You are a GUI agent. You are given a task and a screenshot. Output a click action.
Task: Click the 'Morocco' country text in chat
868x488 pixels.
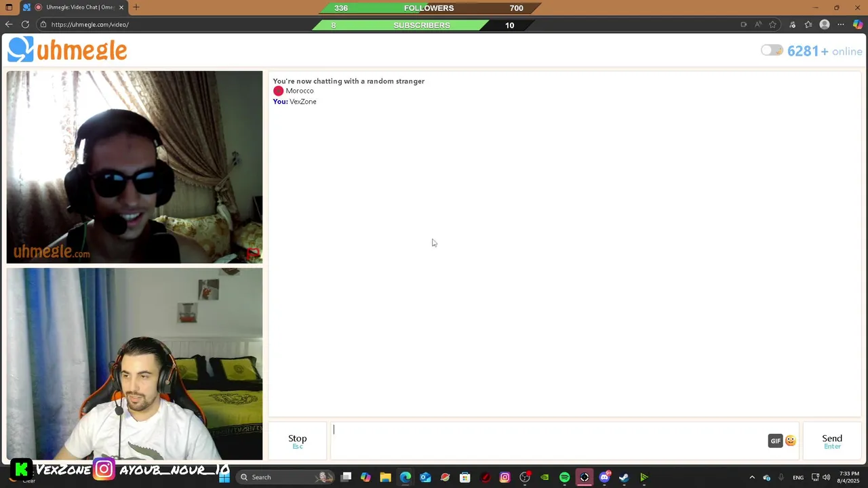[x=299, y=91]
